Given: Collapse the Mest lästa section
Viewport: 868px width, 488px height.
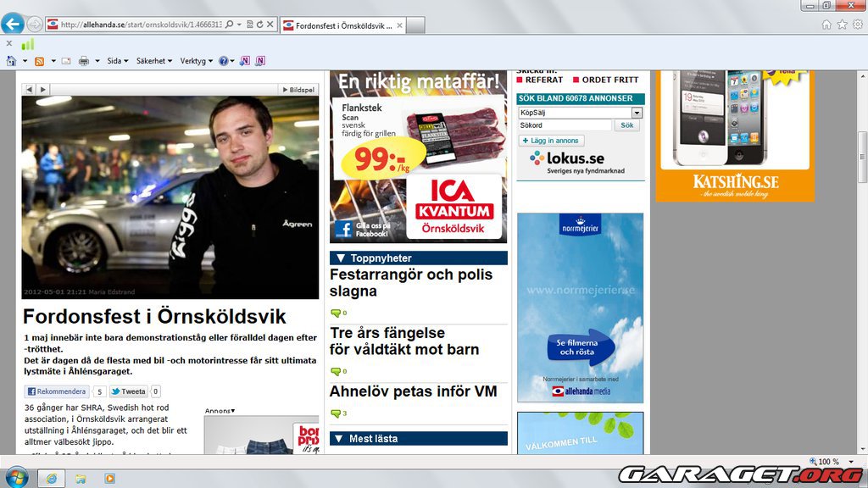Looking at the screenshot, I should point(339,439).
